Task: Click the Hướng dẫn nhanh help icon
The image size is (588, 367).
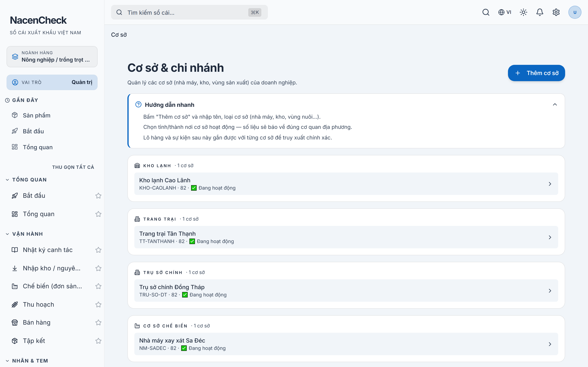Action: [138, 104]
